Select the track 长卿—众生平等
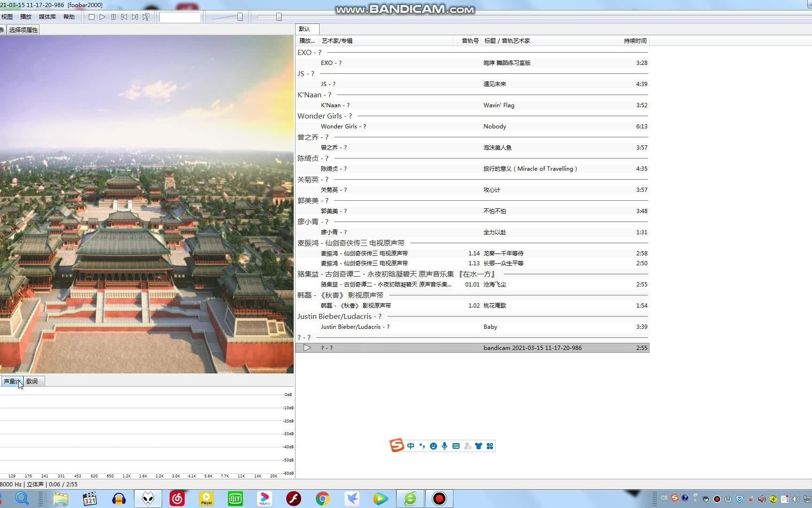Viewport: 812px width, 508px height. pos(472,263)
